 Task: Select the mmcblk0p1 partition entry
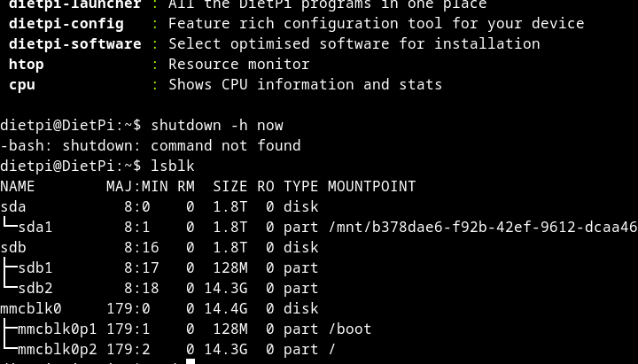(58, 329)
